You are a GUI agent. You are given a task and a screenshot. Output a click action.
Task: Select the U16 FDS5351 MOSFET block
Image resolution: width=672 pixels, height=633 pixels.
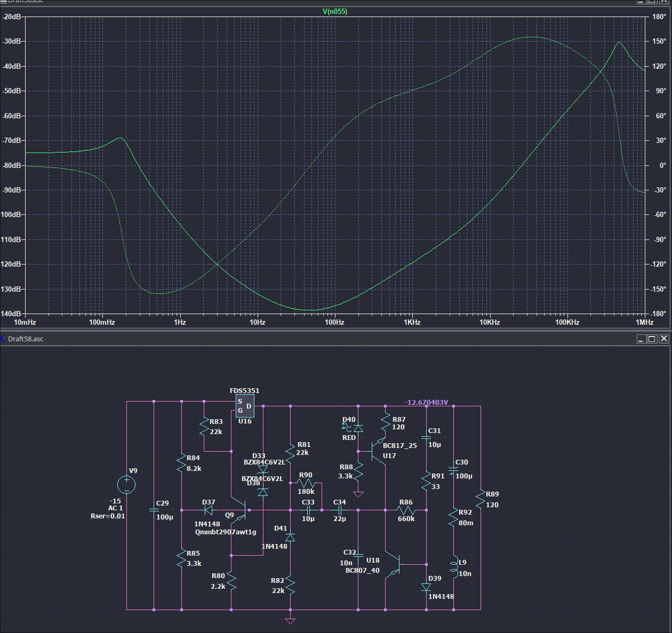[x=245, y=406]
